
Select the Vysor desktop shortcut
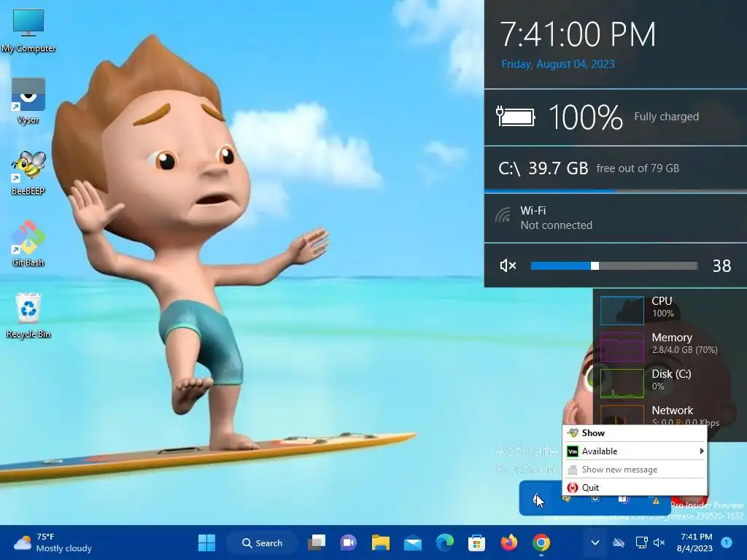(x=28, y=101)
